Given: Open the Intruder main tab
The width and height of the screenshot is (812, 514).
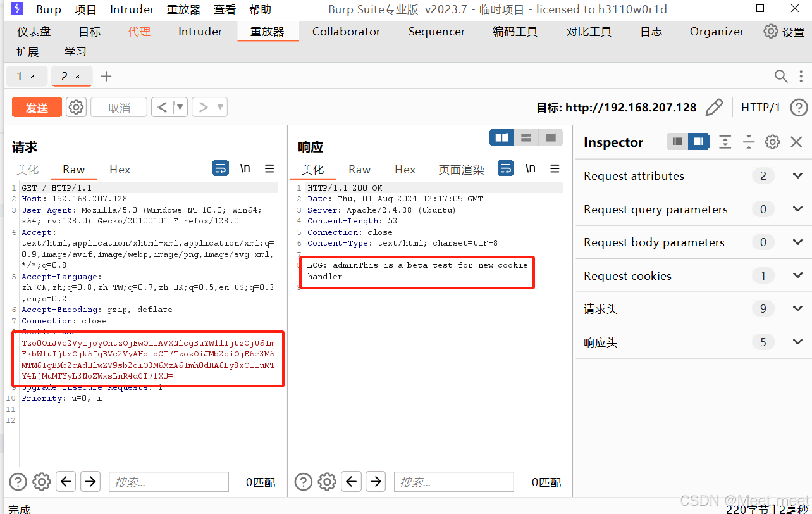Looking at the screenshot, I should point(200,32).
